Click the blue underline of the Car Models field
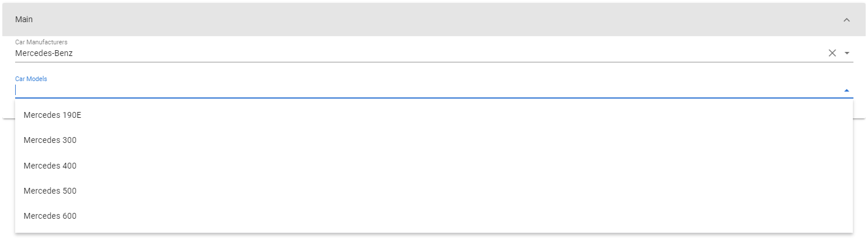The height and width of the screenshot is (238, 868). point(434,98)
